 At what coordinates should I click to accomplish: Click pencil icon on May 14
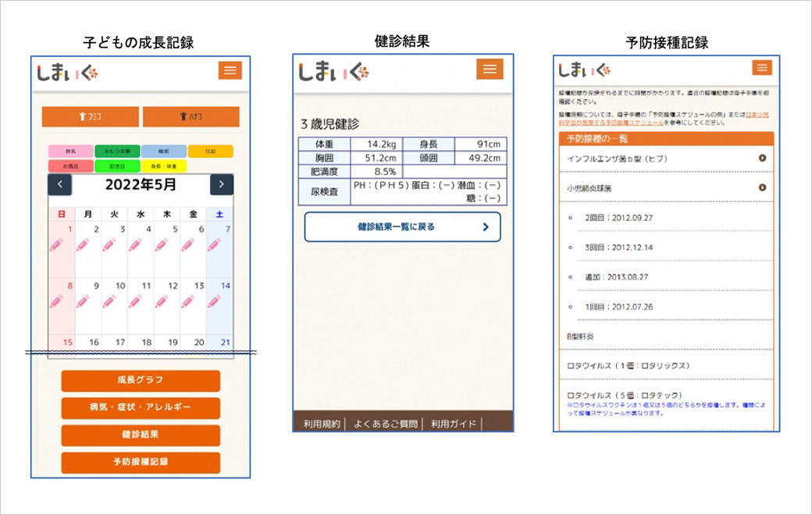[x=215, y=301]
